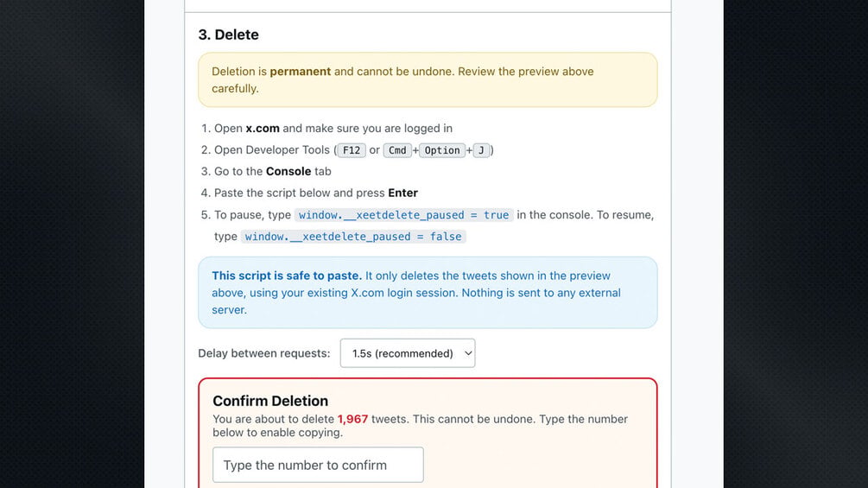Click the Option key badge
Image resolution: width=868 pixels, height=488 pixels.
pyautogui.click(x=441, y=150)
